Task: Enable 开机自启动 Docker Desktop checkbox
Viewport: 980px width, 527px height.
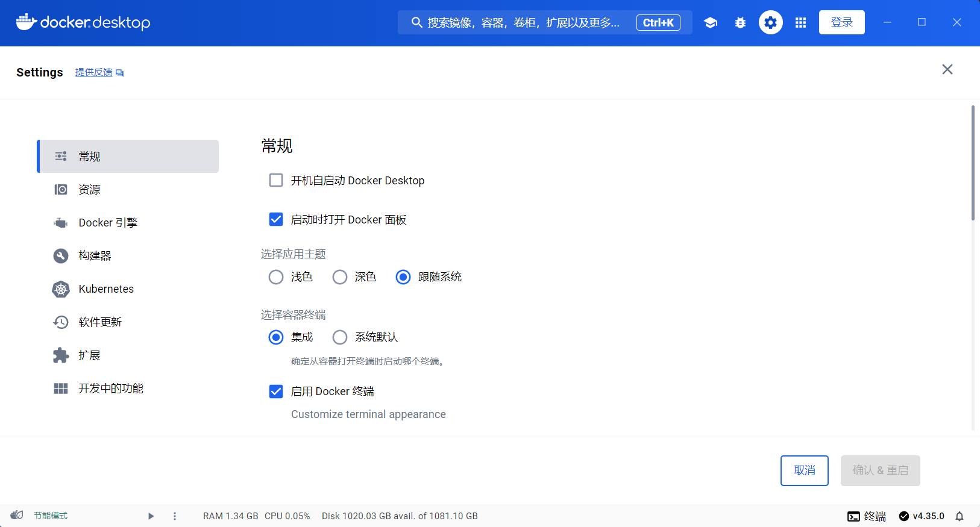Action: coord(276,181)
